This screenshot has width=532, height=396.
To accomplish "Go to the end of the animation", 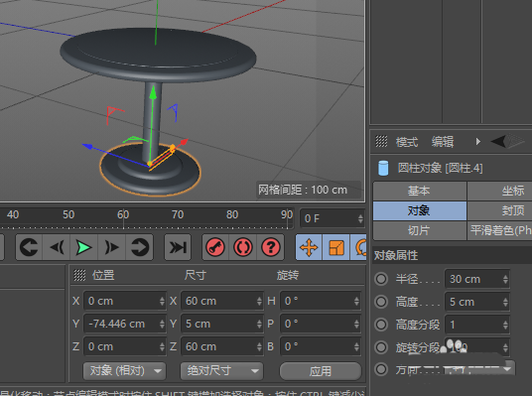I will pos(178,247).
